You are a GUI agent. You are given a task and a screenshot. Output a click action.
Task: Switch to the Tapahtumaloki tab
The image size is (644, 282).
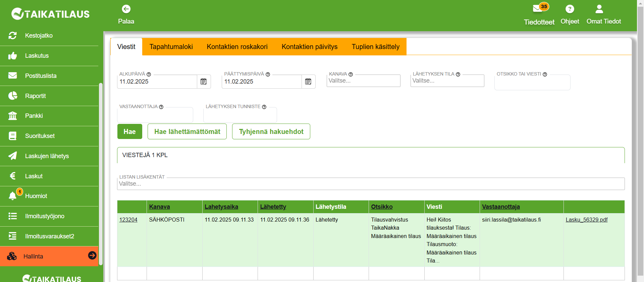(x=171, y=47)
